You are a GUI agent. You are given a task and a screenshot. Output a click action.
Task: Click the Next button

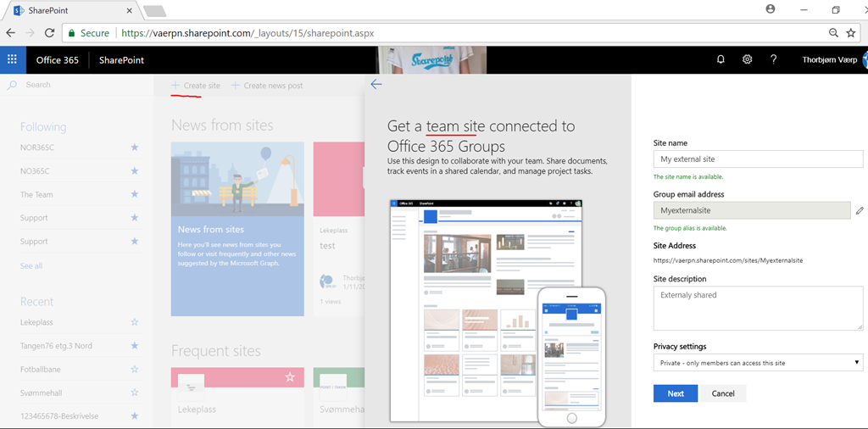tap(676, 393)
